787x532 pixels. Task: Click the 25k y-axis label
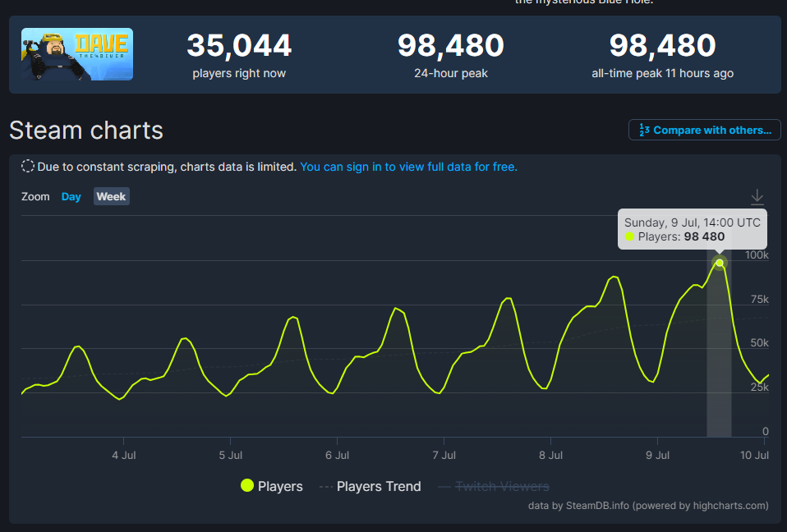coord(759,387)
